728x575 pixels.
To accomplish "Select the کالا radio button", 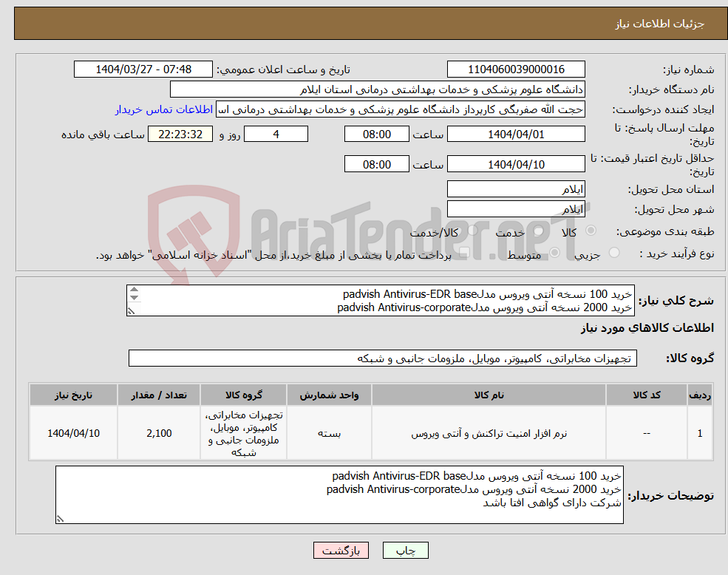I will [591, 231].
